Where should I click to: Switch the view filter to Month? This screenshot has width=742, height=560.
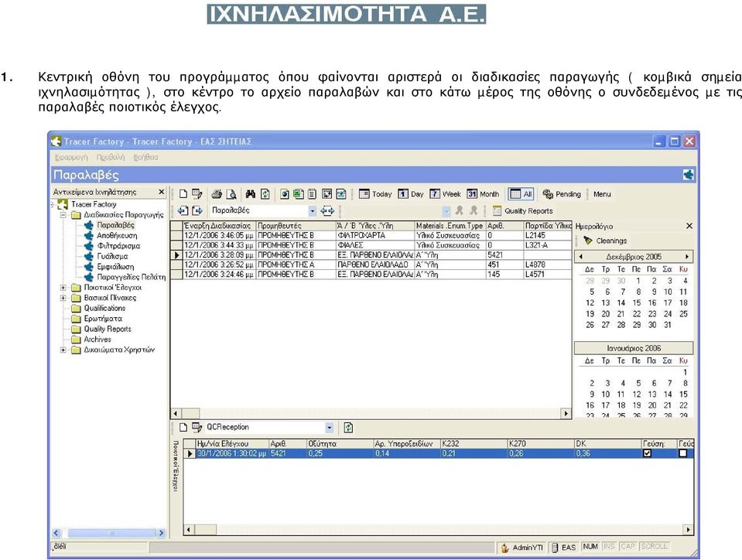point(483,194)
